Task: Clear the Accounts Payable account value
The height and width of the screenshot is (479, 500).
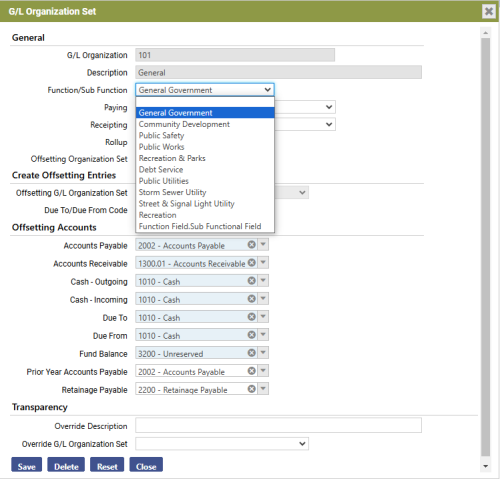Action: pyautogui.click(x=252, y=245)
